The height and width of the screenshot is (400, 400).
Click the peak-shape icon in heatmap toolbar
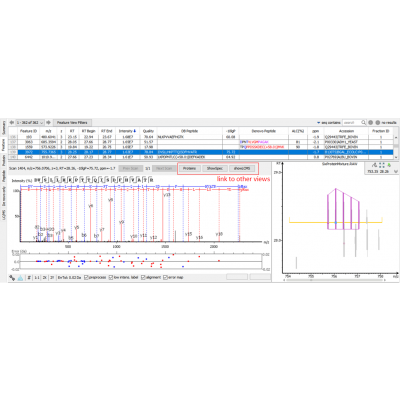[375, 165]
